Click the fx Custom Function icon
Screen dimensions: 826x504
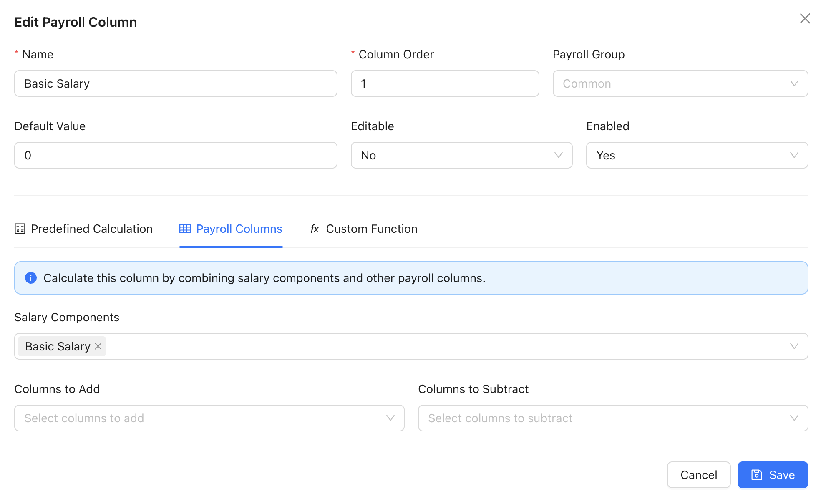pos(315,229)
